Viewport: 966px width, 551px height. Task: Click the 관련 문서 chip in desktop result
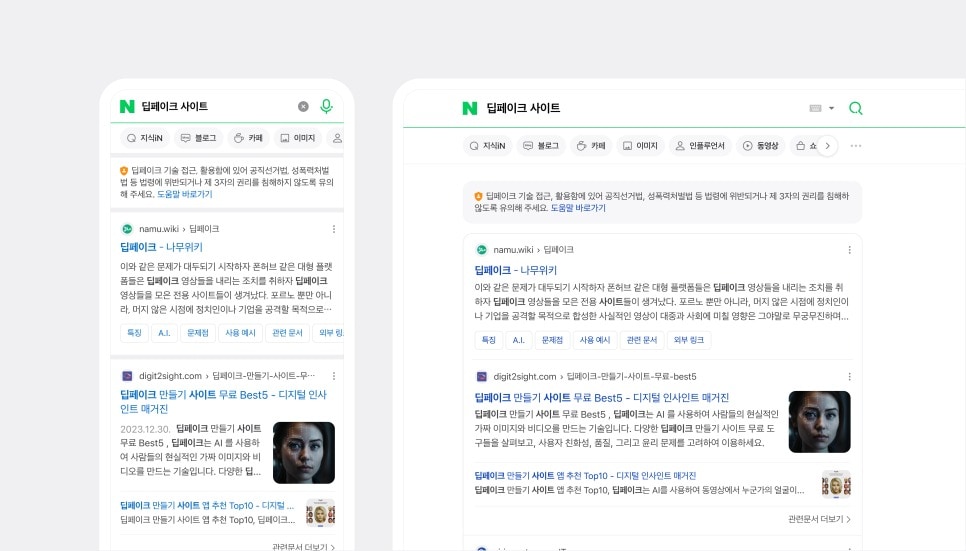tap(642, 340)
